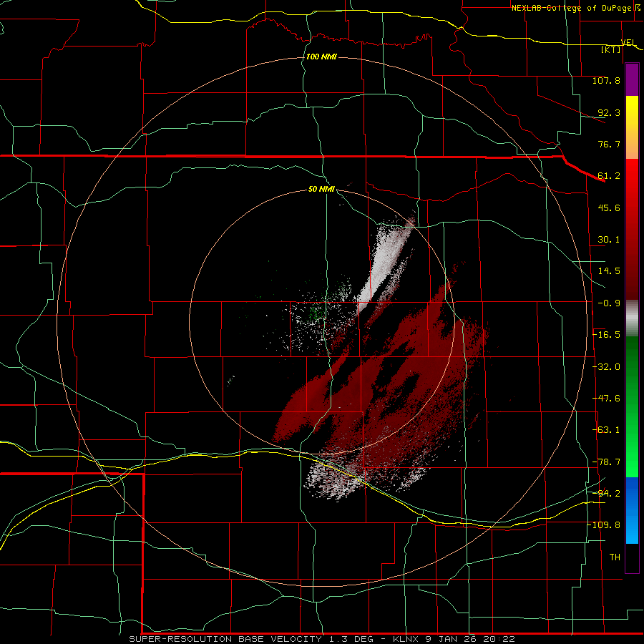This screenshot has width=644, height=644.
Task: Click the 30.1 velocity scale value
Action: 609,240
